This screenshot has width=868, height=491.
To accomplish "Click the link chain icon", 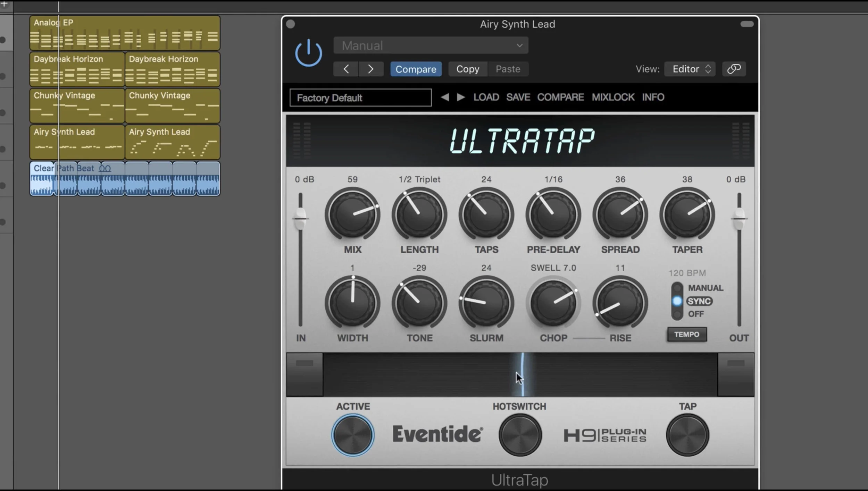I will coord(734,69).
